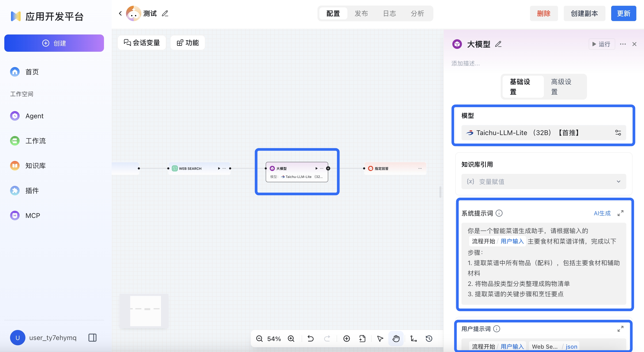The width and height of the screenshot is (644, 352).
Task: Open 工作流 from the sidebar
Action: [x=35, y=140]
